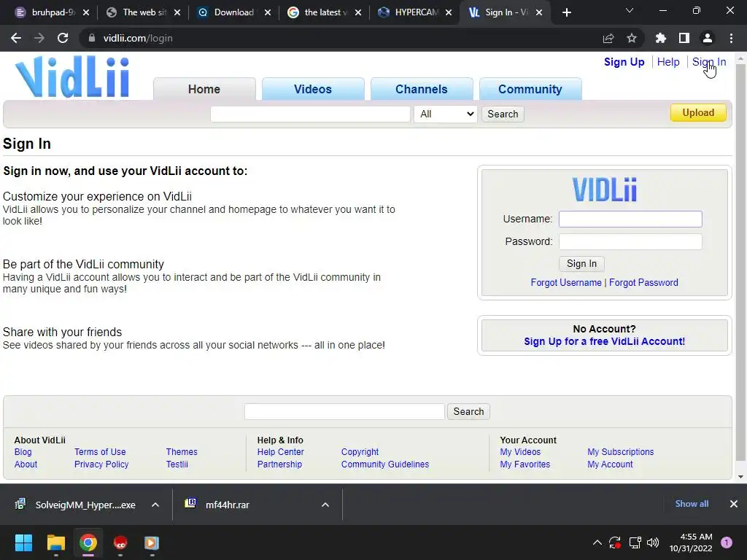Open File Explorer from the taskbar

55,542
